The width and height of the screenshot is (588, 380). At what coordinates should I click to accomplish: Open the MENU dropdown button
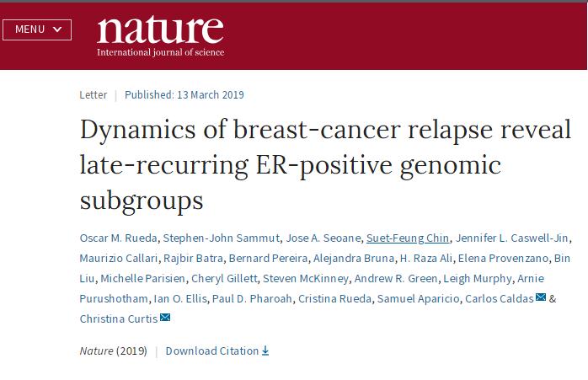(x=37, y=29)
